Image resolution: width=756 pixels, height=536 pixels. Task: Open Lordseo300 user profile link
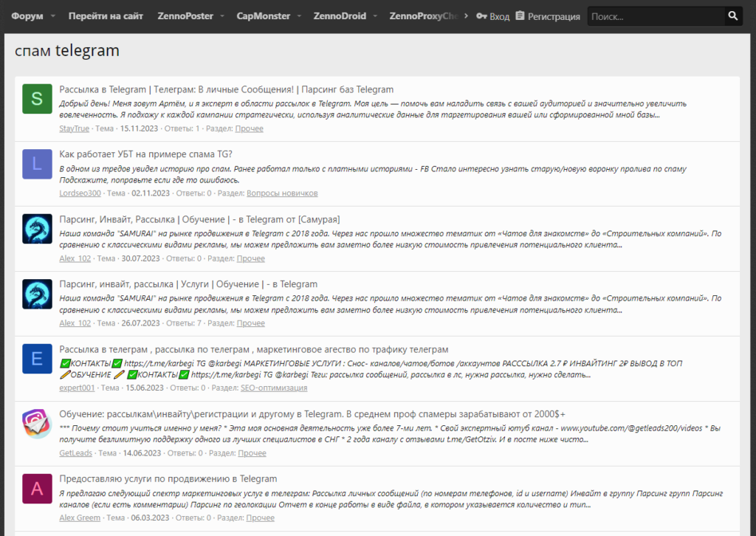tap(80, 193)
